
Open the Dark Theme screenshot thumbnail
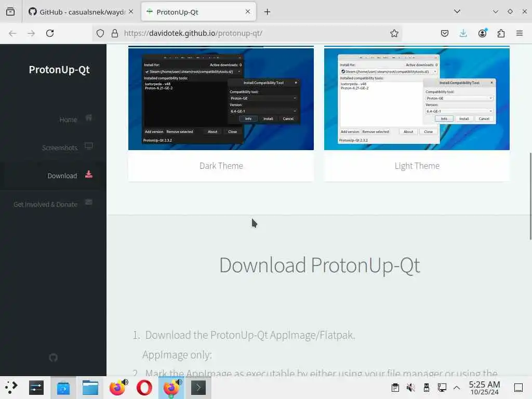(x=221, y=99)
